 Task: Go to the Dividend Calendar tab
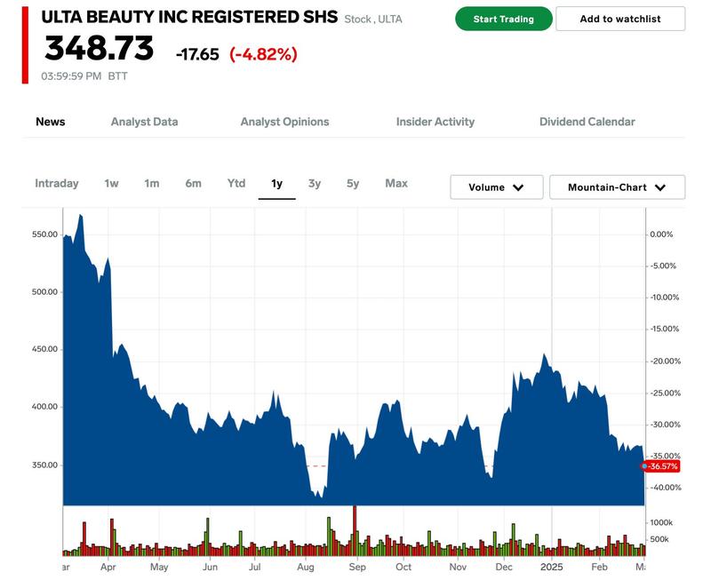coord(587,122)
